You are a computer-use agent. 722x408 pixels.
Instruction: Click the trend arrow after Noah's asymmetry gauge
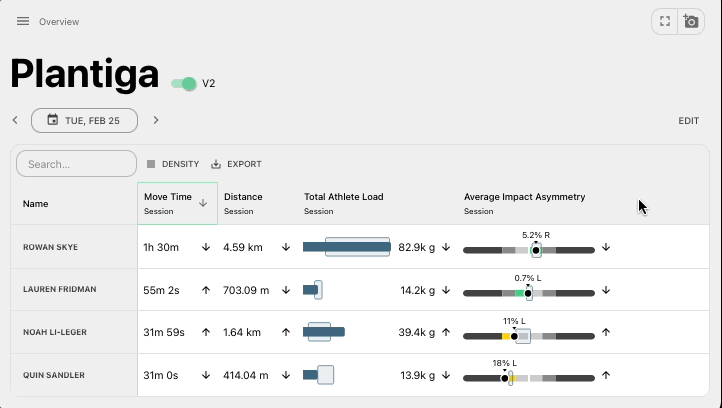pyautogui.click(x=606, y=332)
